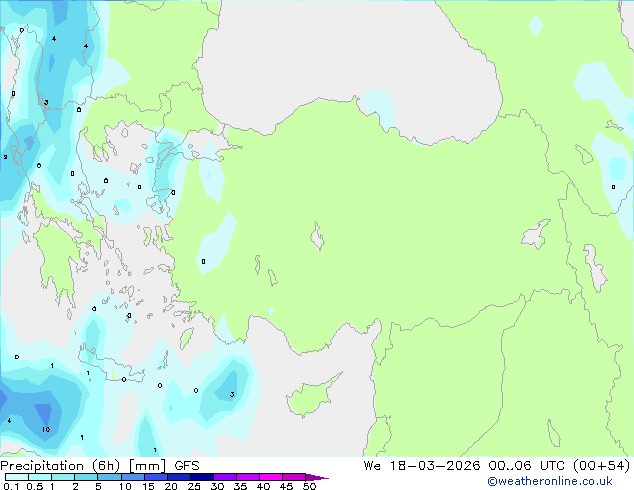Viewport: 634px width, 490px height.
Task: Click the '30' legend value
Action: click(x=217, y=486)
